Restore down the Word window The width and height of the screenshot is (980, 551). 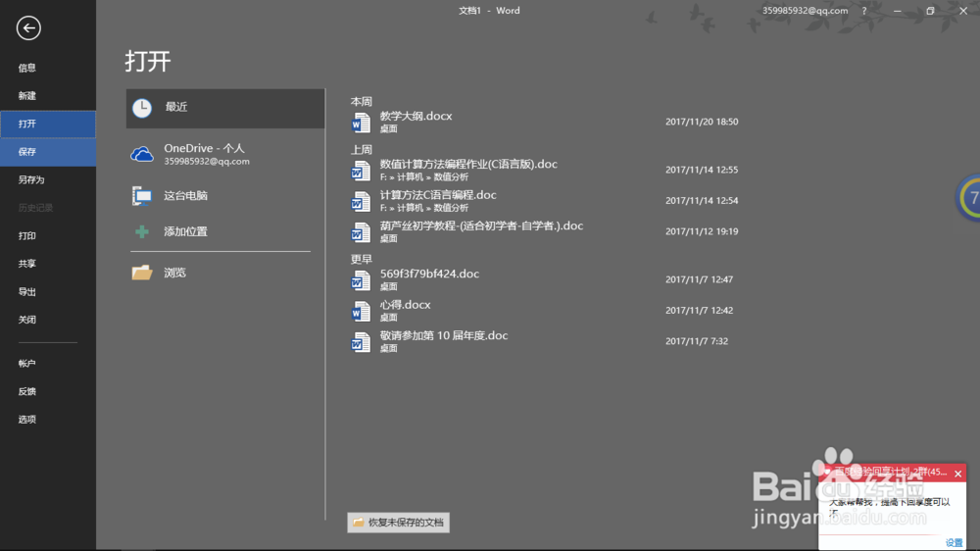(930, 11)
